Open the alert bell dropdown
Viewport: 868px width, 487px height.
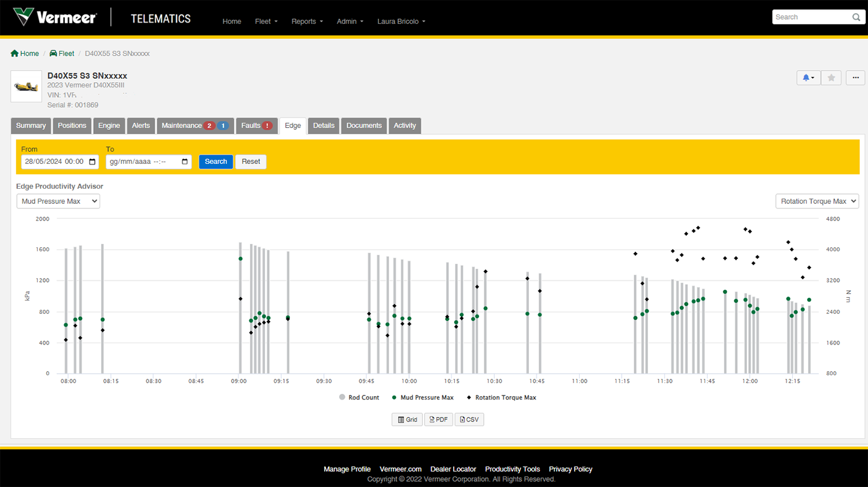[x=808, y=78]
